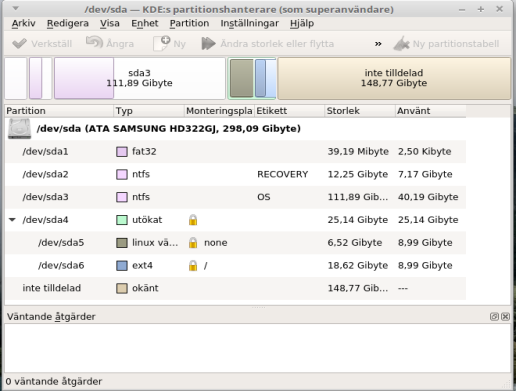Click the tan okänt color swatch
The width and height of the screenshot is (516, 391).
click(x=122, y=288)
